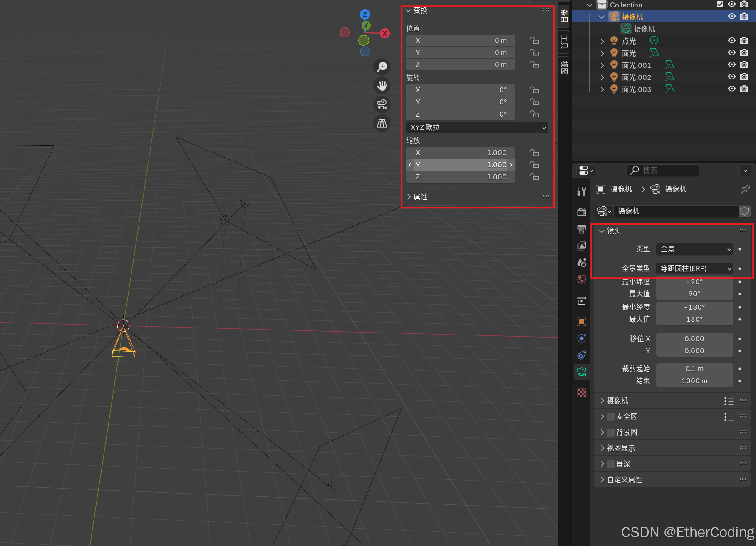Disable 面光.003 in renders camera icon
This screenshot has height=546, width=756.
(x=744, y=89)
